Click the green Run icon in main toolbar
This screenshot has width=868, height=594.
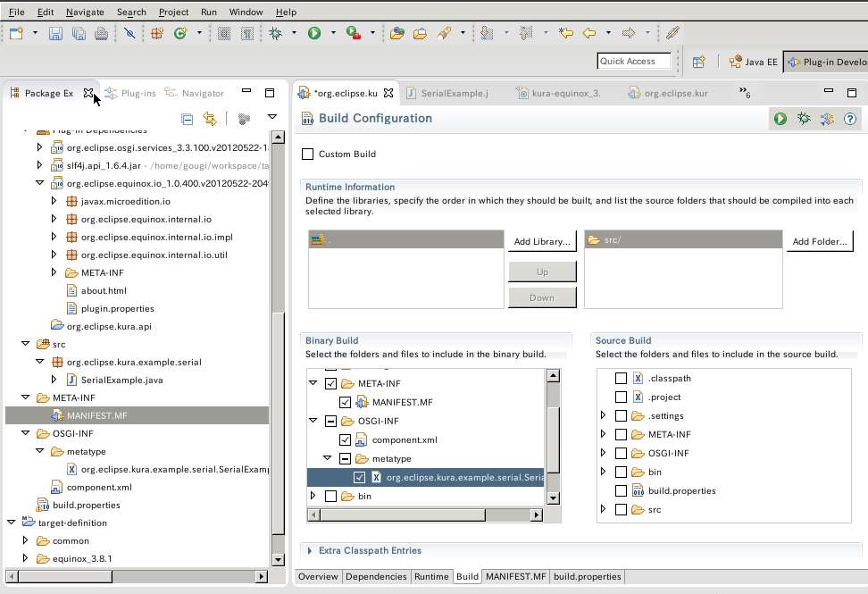314,33
